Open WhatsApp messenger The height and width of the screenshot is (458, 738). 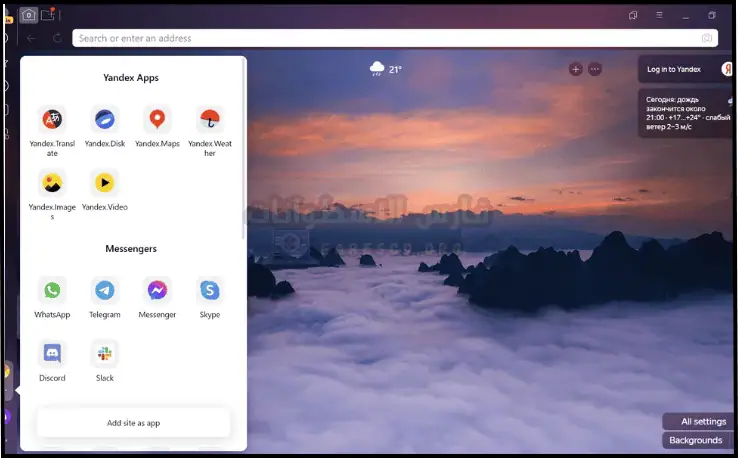click(52, 291)
